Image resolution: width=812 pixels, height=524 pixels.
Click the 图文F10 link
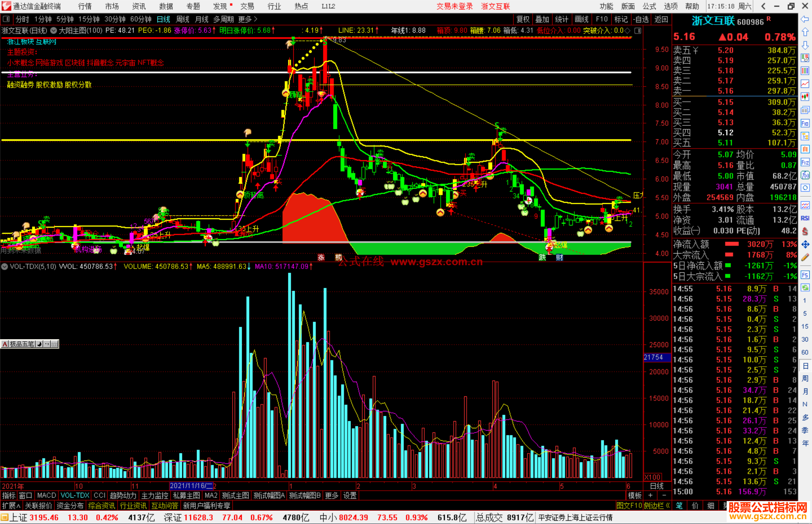coord(629,506)
